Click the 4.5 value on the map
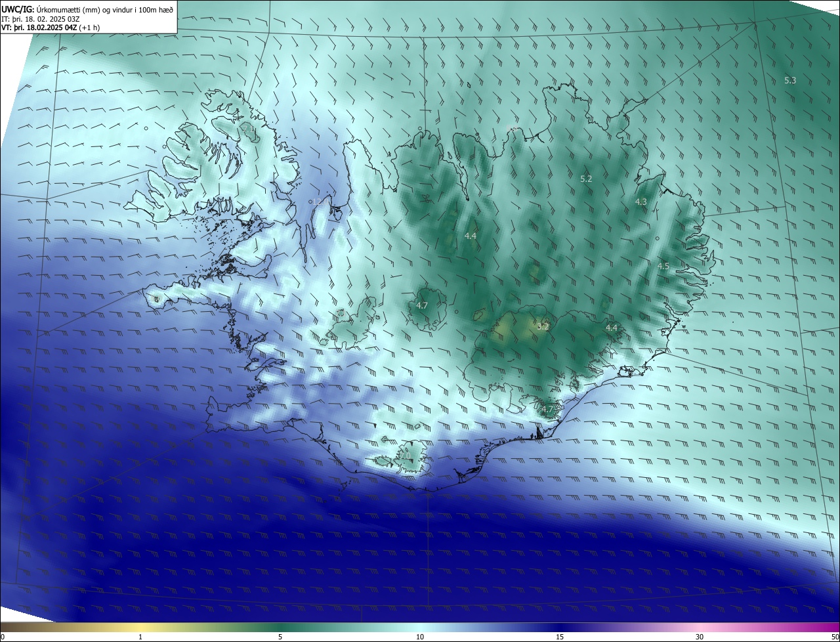Screen dimensions: 840x642 (663, 266)
